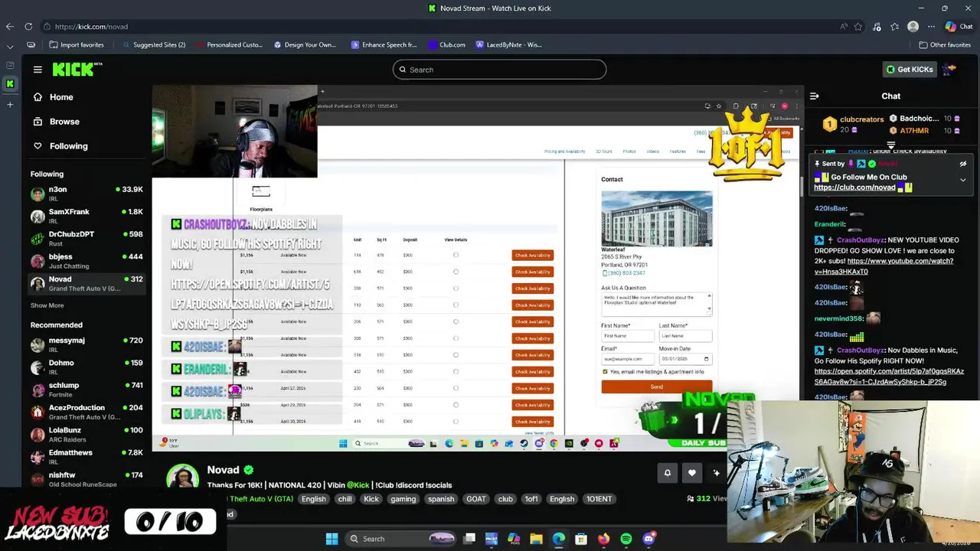Click the 1of1 tag
The height and width of the screenshot is (551, 980).
point(531,499)
